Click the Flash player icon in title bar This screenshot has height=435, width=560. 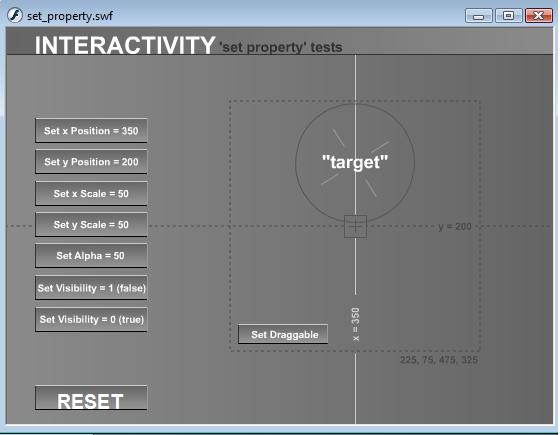point(15,15)
